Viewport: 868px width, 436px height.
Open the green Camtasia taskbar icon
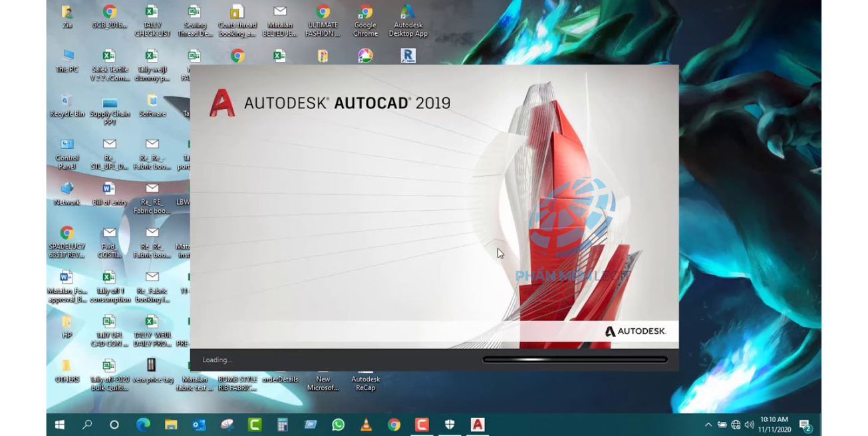coord(255,425)
